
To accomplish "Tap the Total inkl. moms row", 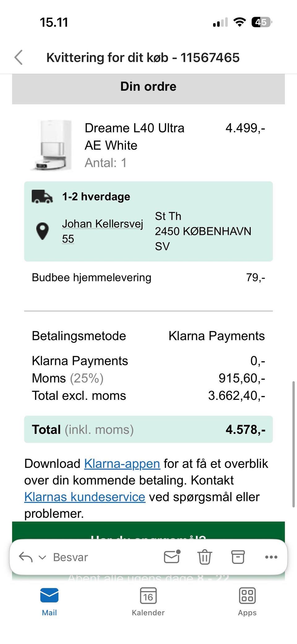I will (148, 430).
